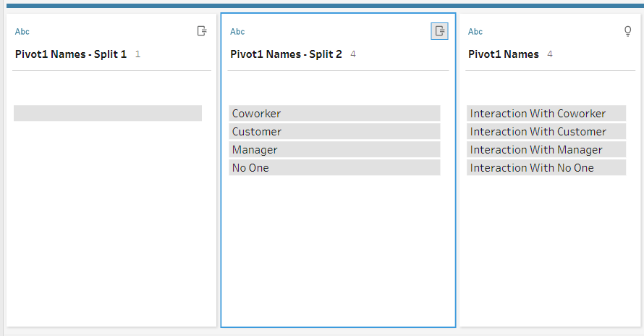The width and height of the screenshot is (644, 336).
Task: Open Abc data type menu for Pivot1 Names
Action: [475, 32]
